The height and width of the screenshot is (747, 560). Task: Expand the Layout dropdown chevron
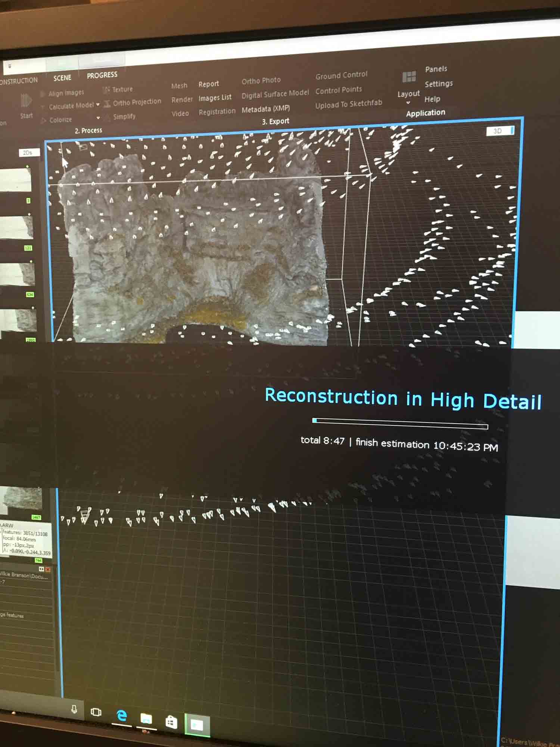408,102
